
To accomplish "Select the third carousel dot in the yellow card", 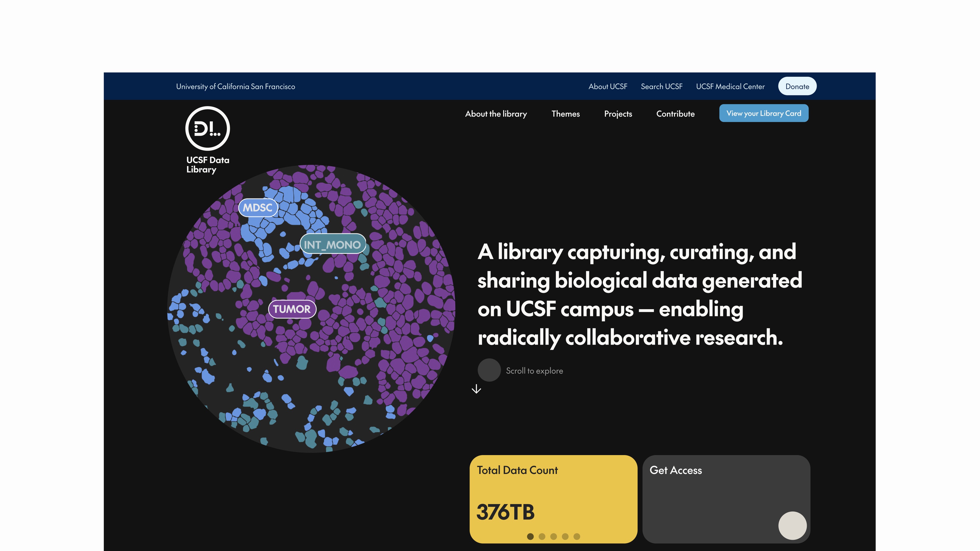I will [554, 536].
